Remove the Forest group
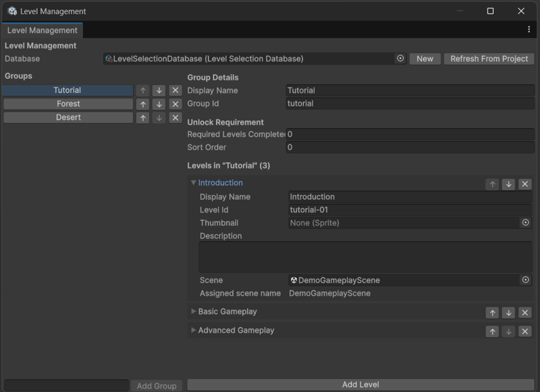 (175, 104)
